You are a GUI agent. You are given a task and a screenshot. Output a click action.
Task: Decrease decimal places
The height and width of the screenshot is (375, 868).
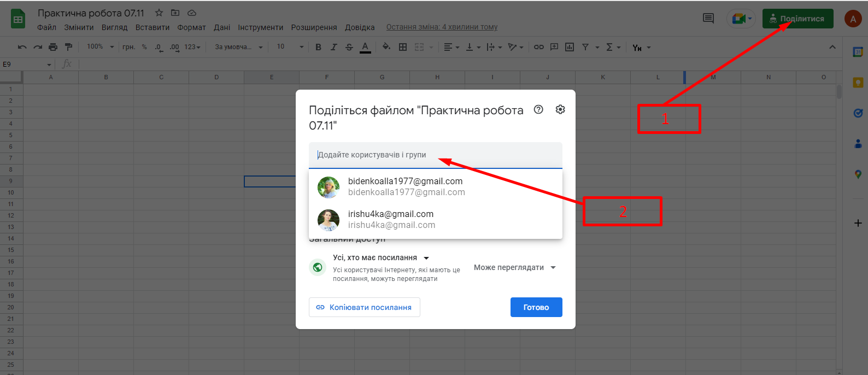click(159, 47)
